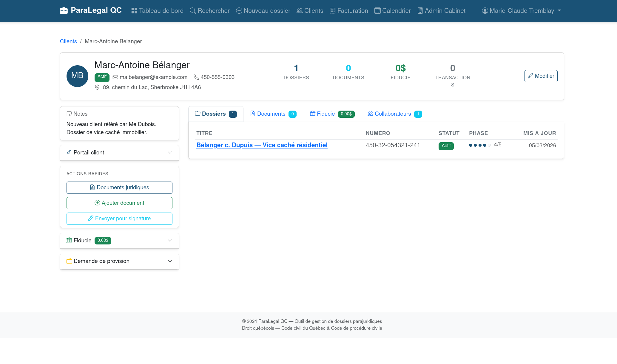Click the Actif status badge in the dossier row
The height and width of the screenshot is (364, 617).
point(446,146)
